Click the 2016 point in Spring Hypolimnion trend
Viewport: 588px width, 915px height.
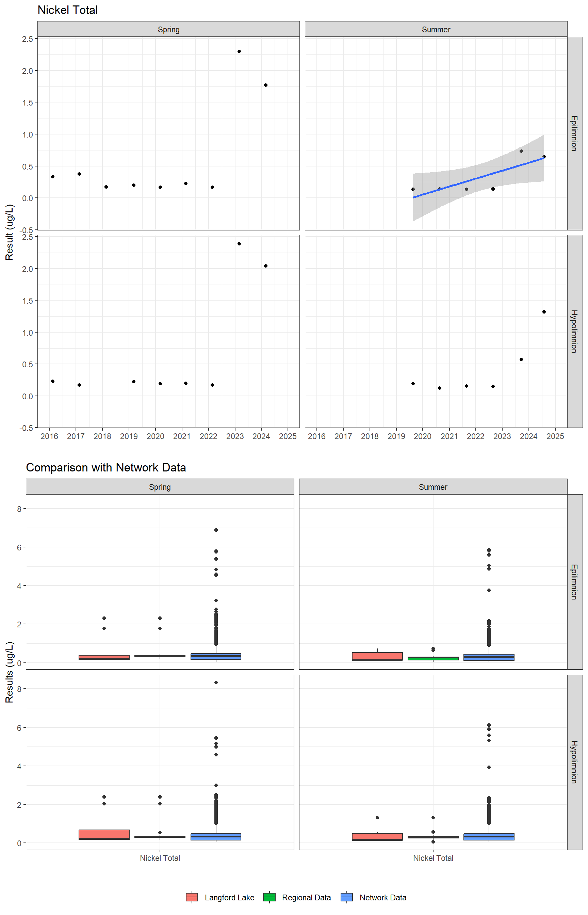tap(53, 381)
